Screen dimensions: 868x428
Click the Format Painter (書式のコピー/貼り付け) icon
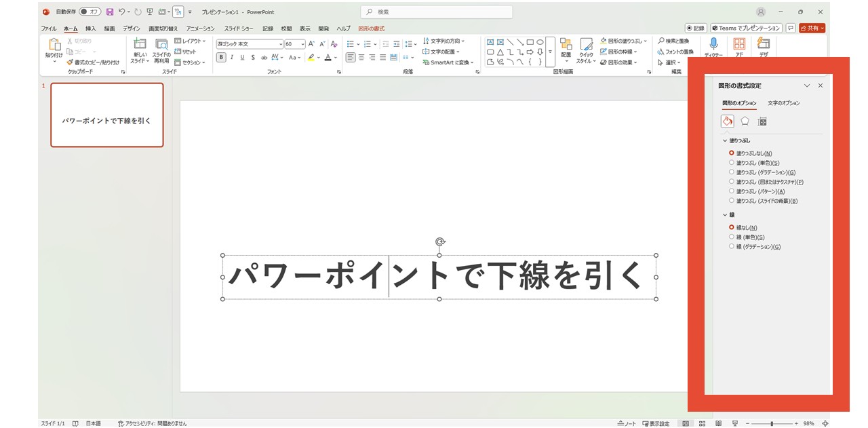pos(70,62)
